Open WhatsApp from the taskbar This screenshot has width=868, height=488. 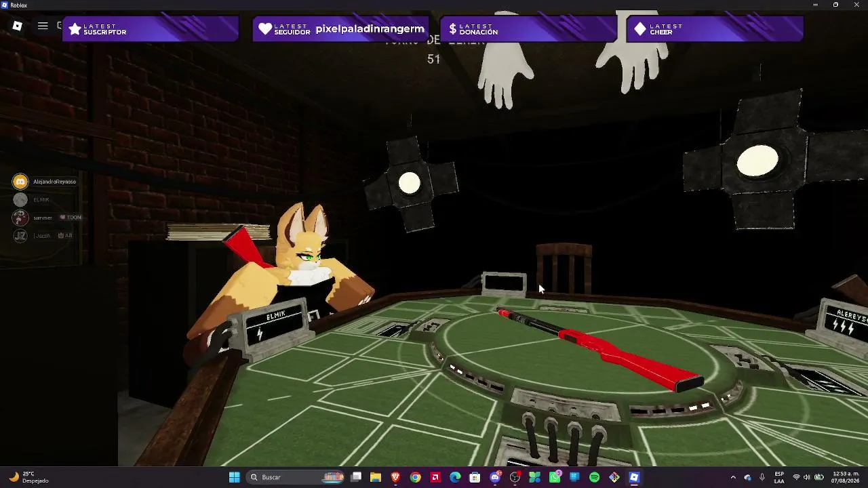pyautogui.click(x=555, y=477)
